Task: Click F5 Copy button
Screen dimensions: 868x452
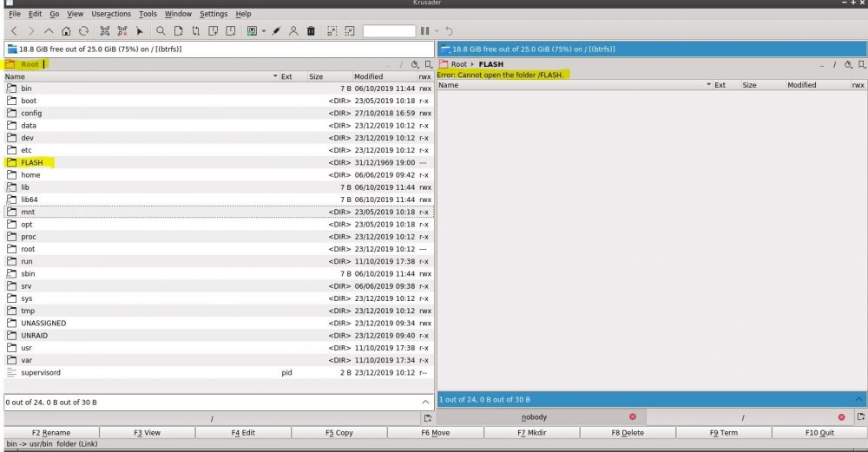Action: point(339,433)
